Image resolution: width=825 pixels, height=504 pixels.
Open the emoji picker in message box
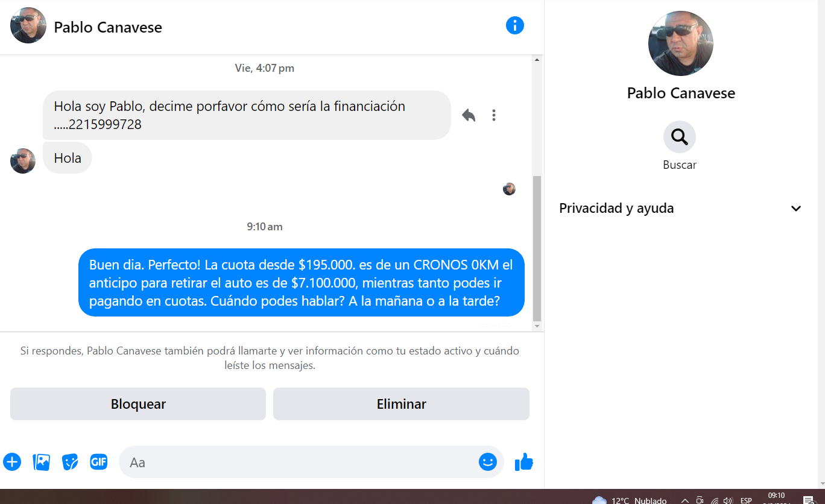click(x=487, y=462)
